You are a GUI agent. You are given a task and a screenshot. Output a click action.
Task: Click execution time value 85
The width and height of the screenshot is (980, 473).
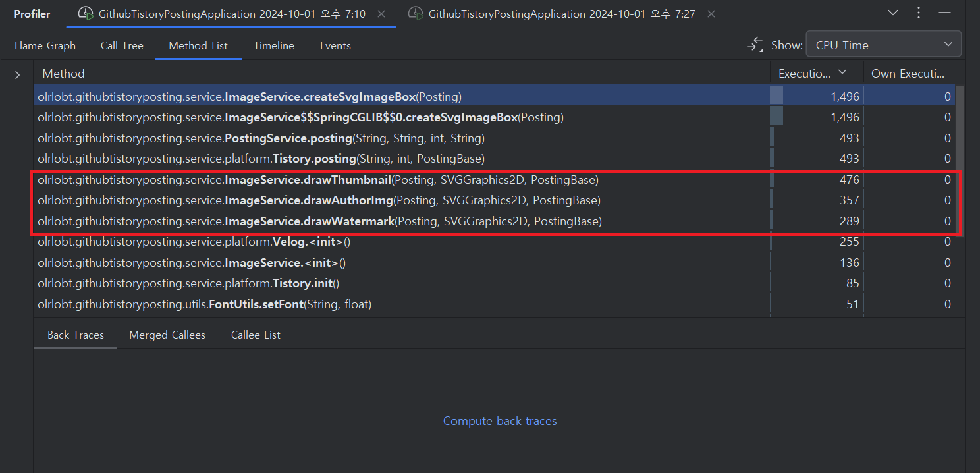(x=853, y=283)
